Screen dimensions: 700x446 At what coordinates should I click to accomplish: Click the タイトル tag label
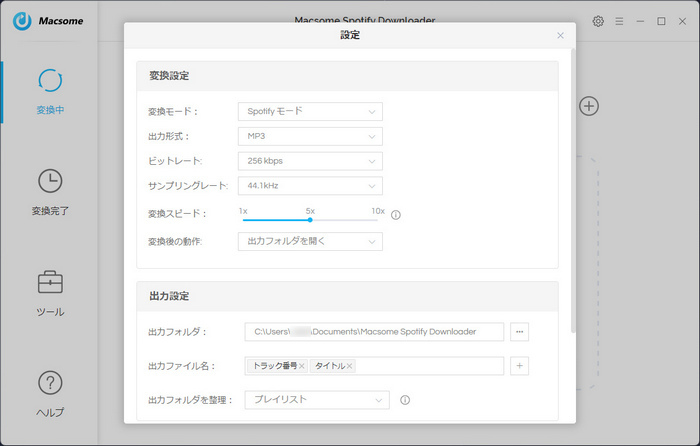point(330,366)
